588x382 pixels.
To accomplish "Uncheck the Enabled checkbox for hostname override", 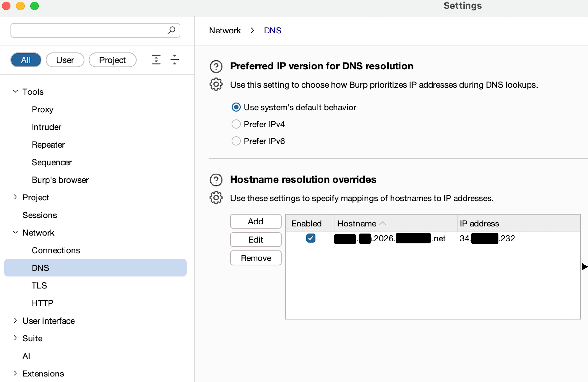I will [x=310, y=238].
